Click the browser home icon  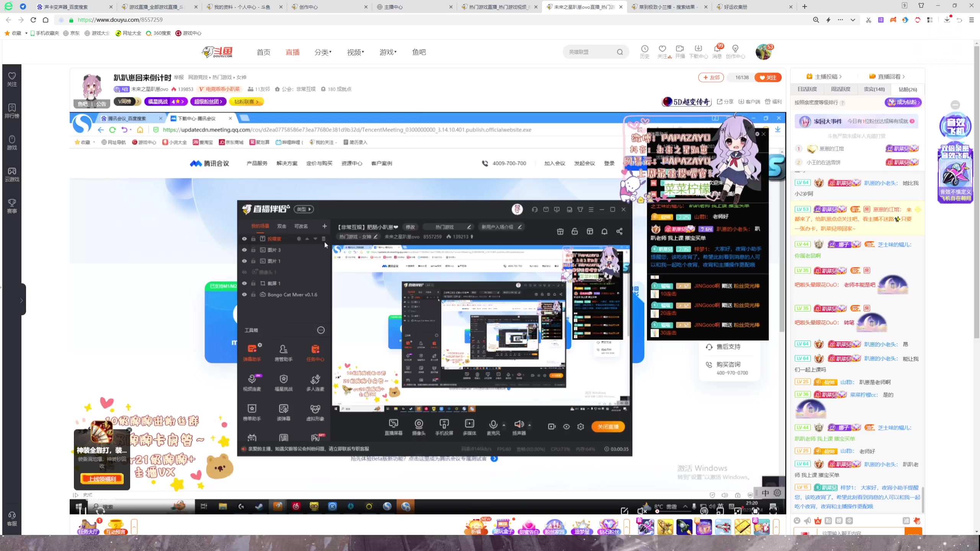[46, 20]
